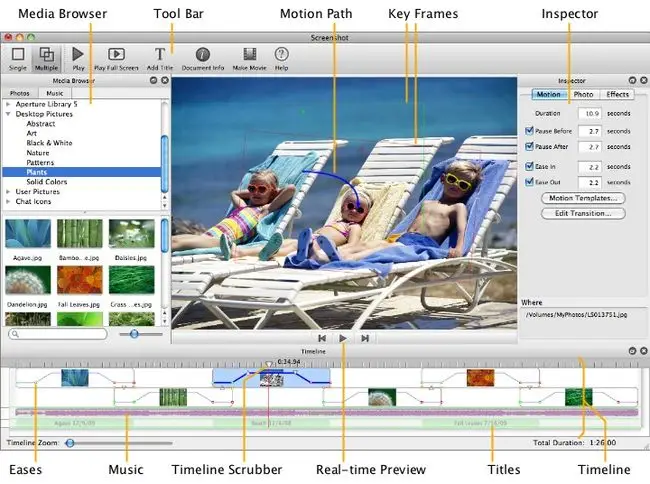Adjust the Timeline Zoom slider
The image size is (650, 484).
(x=70, y=443)
